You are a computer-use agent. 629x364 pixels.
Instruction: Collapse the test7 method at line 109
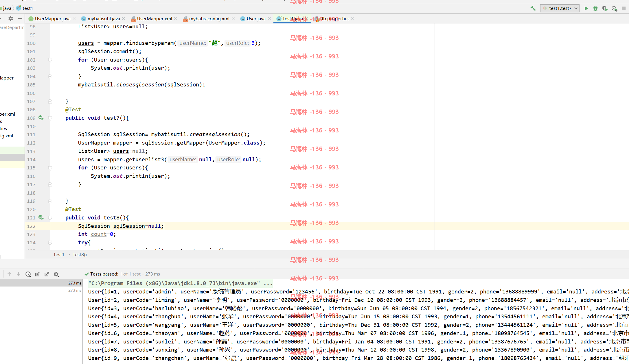[x=50, y=118]
